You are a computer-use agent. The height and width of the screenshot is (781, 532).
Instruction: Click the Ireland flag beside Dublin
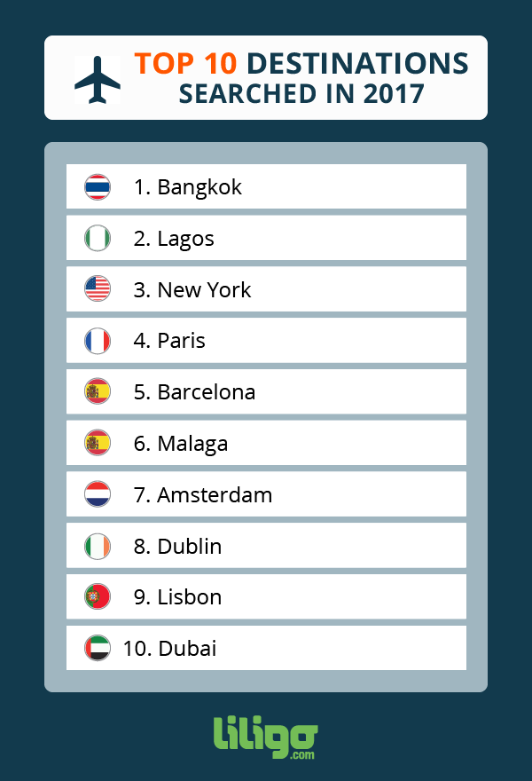[98, 547]
